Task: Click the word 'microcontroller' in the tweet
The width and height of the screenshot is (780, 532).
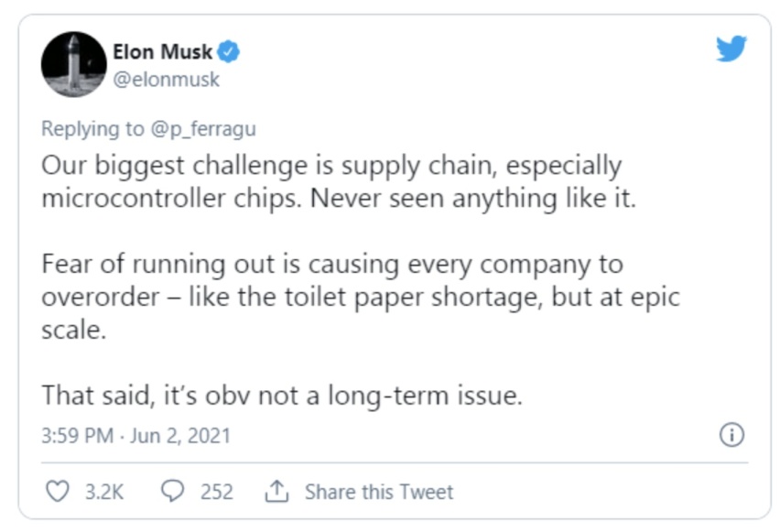Action: 134,198
